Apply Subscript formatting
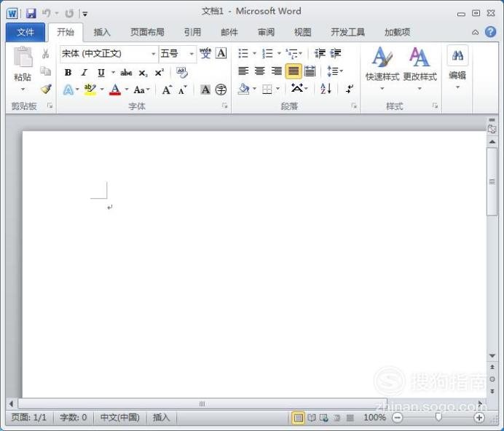Image resolution: width=504 pixels, height=431 pixels. tap(143, 74)
